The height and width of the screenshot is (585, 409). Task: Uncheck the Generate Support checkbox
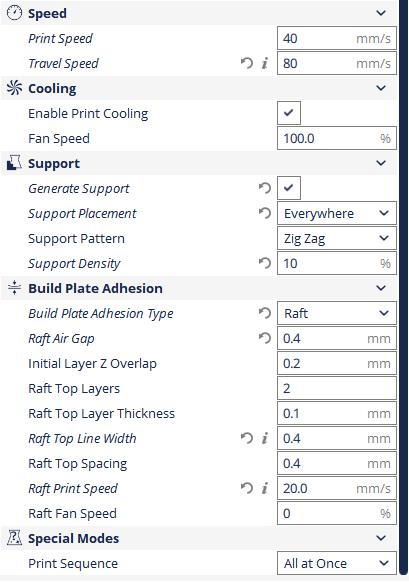coord(288,188)
